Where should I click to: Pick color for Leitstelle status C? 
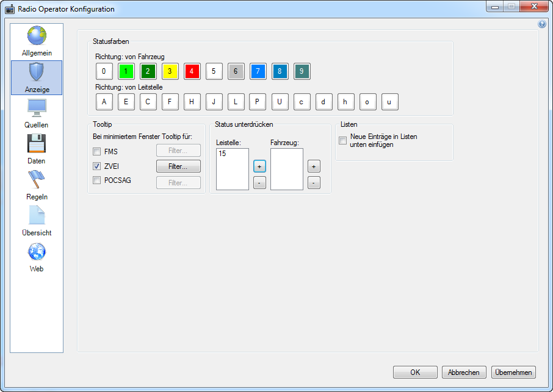(x=148, y=102)
